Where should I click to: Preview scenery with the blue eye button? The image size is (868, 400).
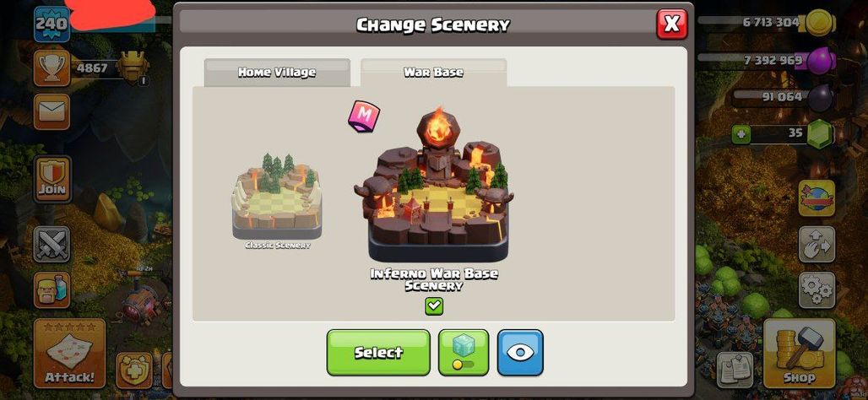point(520,353)
